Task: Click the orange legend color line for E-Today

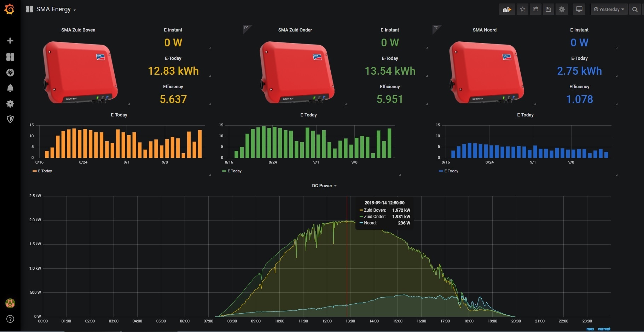Action: (35, 171)
